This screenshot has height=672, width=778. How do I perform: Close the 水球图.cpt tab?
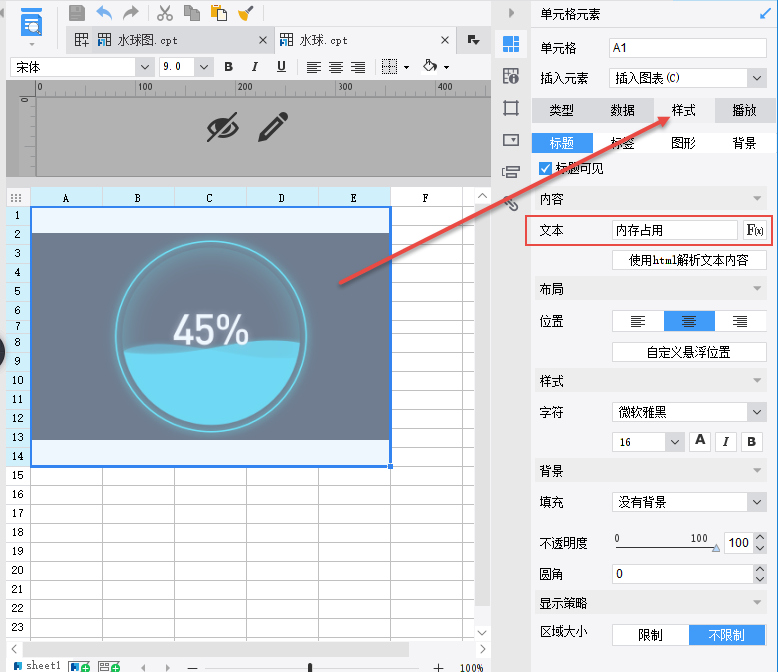(263, 40)
